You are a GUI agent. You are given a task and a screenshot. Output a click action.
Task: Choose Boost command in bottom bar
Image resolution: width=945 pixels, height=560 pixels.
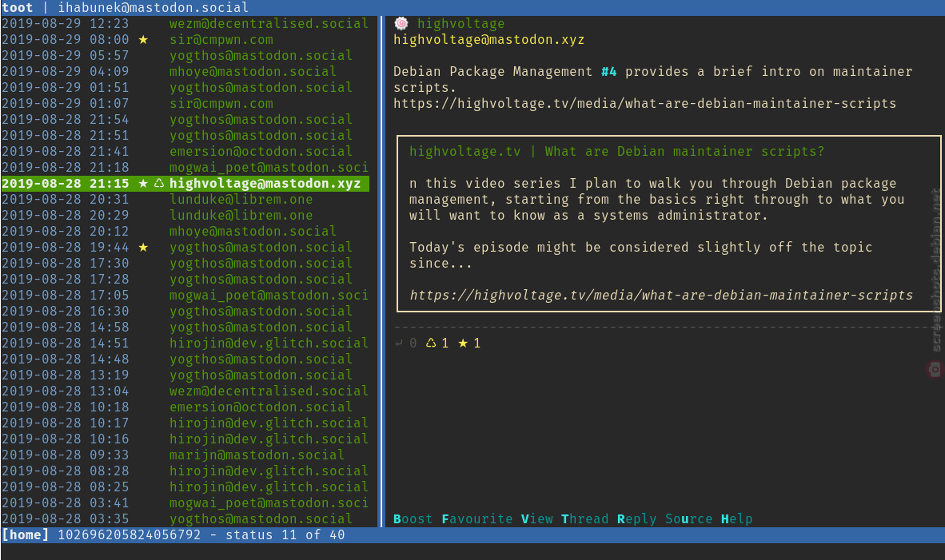click(413, 519)
